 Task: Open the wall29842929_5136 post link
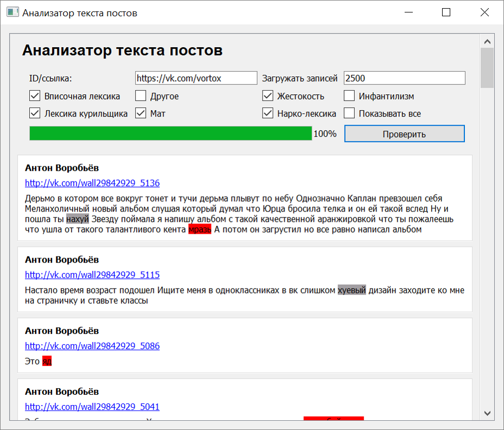[x=92, y=183]
